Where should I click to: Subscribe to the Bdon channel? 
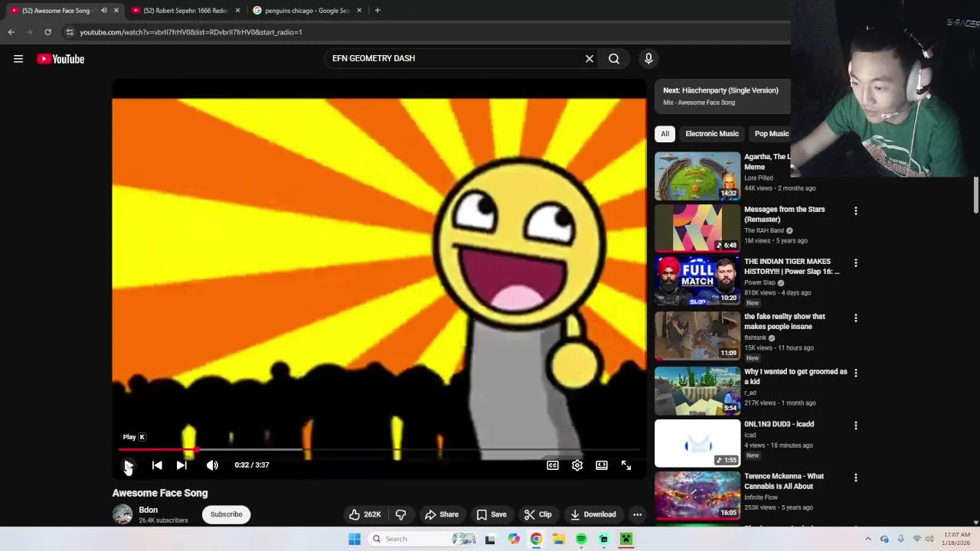(x=226, y=514)
